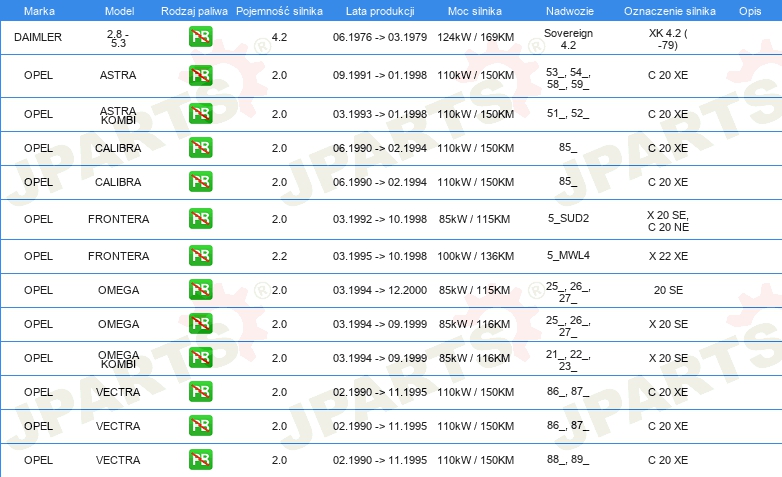
Task: Click engine capacity 4.2
Action: pyautogui.click(x=279, y=37)
